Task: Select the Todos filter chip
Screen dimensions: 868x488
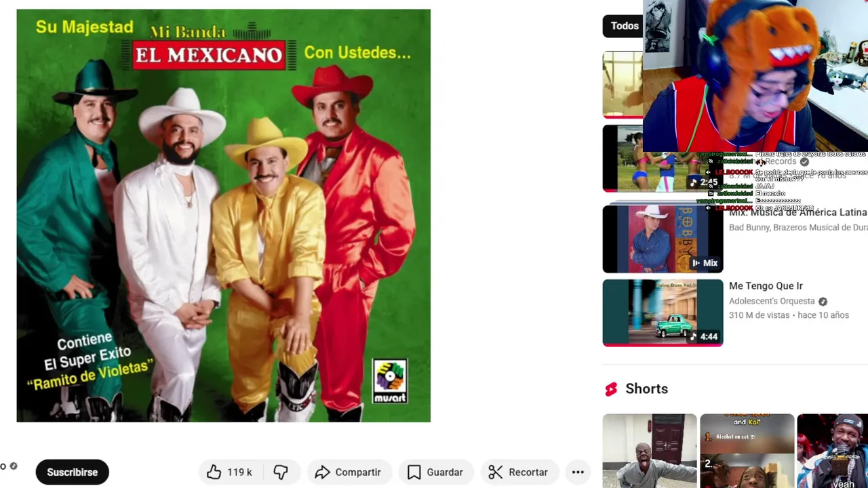Action: coord(624,26)
